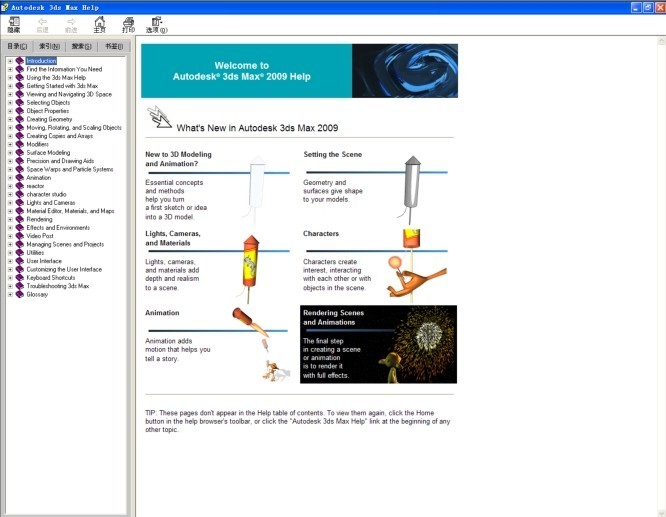This screenshot has height=517, width=666.
Task: Switch to the Contents (目录) tab
Action: point(17,46)
